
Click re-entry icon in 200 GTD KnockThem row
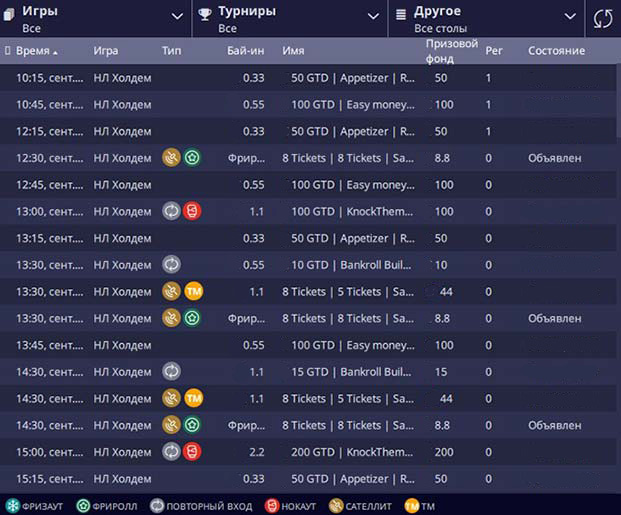coord(171,452)
